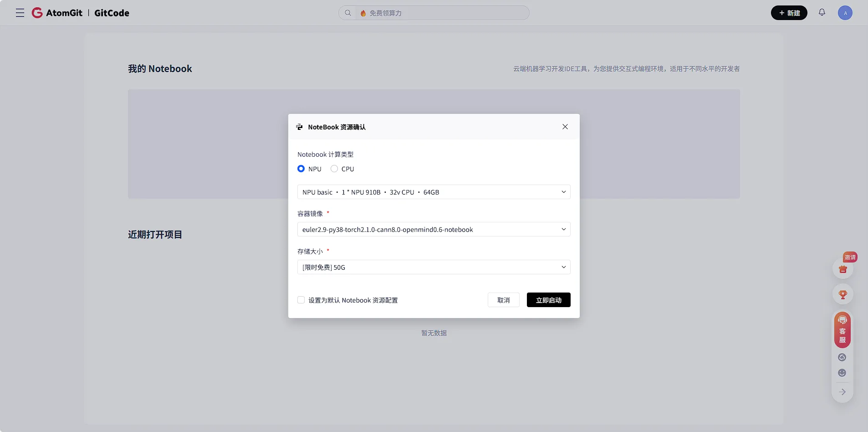868x432 pixels.
Task: Check 设置为默认 Notebook 资源配置
Action: (x=301, y=300)
